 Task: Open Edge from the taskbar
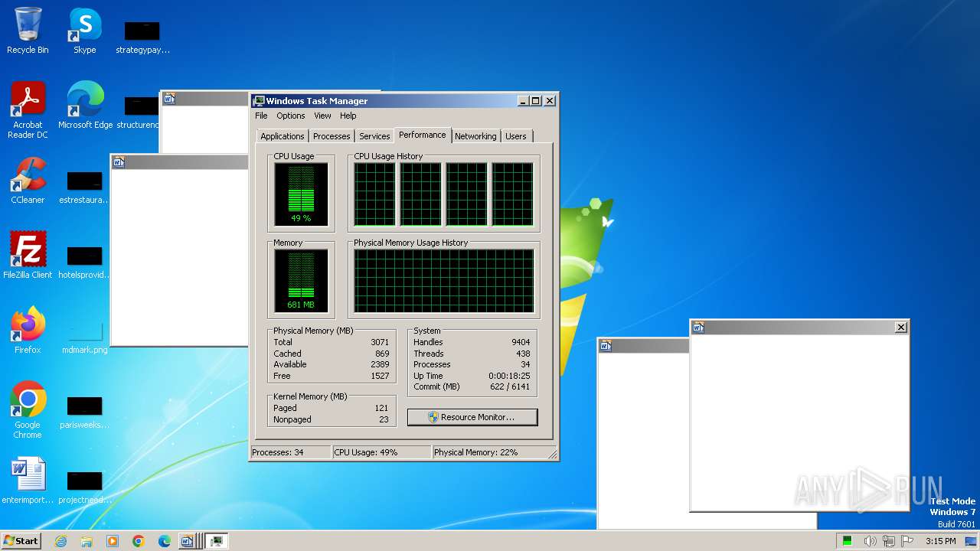(165, 541)
